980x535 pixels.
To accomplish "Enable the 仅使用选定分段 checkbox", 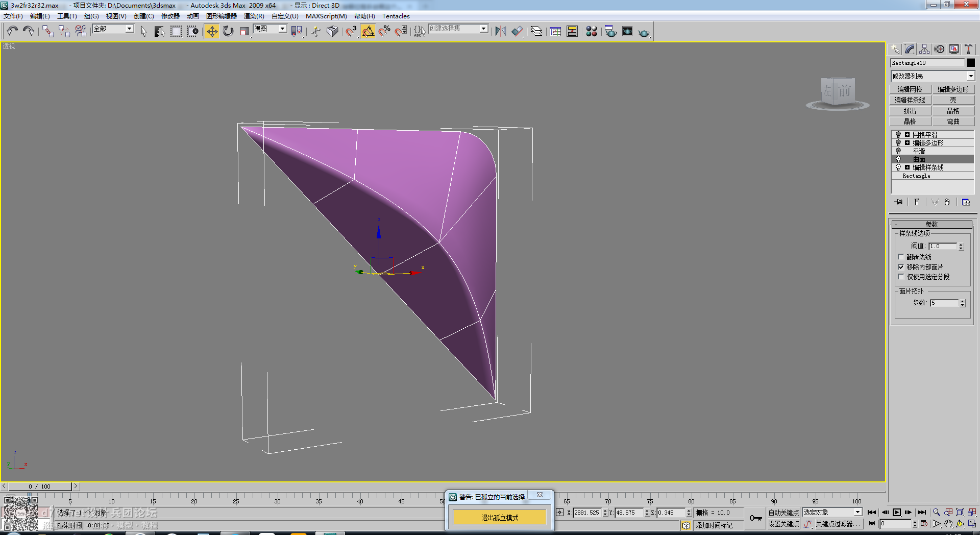I will pyautogui.click(x=901, y=277).
